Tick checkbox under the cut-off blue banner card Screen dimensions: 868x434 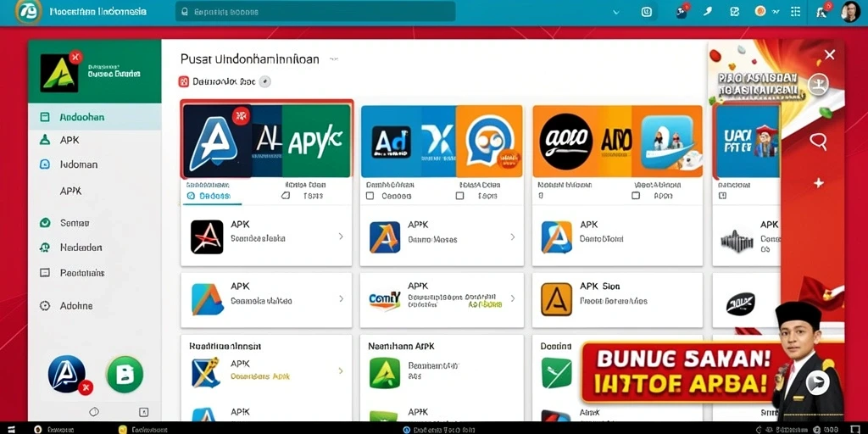(722, 196)
